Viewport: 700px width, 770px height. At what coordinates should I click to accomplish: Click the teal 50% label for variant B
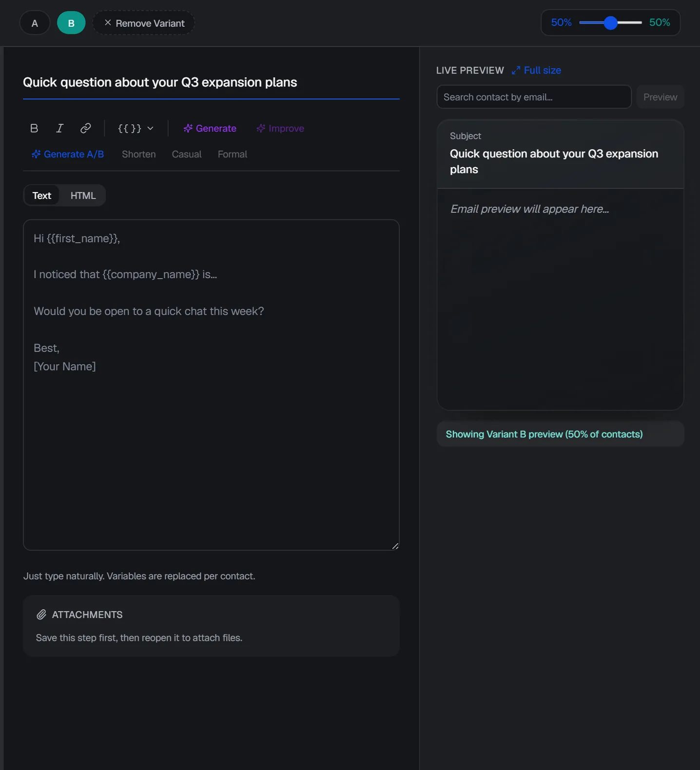(660, 22)
